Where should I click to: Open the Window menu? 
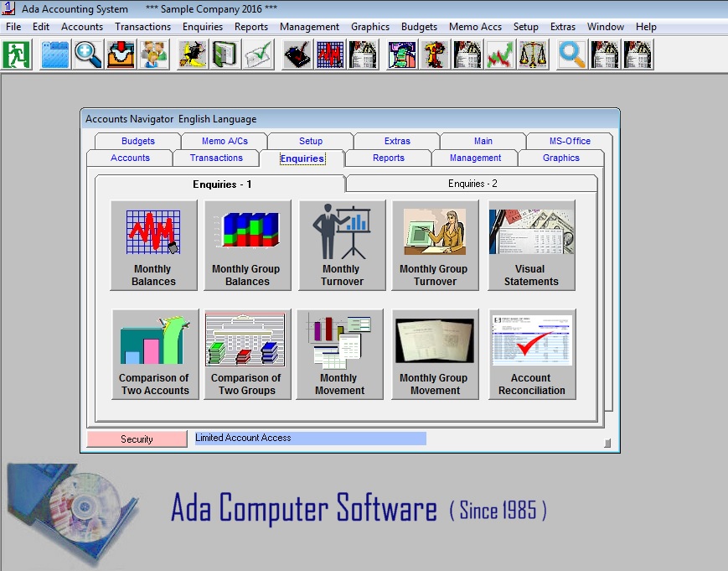(x=606, y=27)
